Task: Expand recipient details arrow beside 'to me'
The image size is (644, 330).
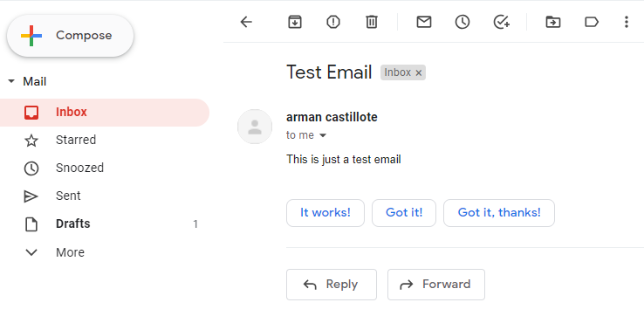Action: coord(323,135)
